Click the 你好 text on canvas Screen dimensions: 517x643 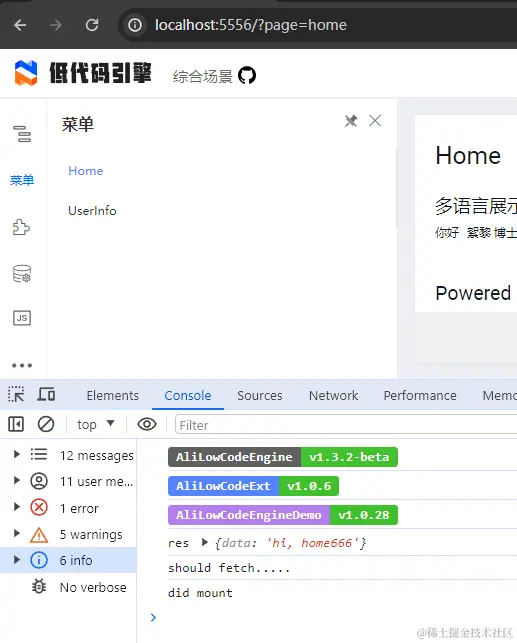coord(447,233)
